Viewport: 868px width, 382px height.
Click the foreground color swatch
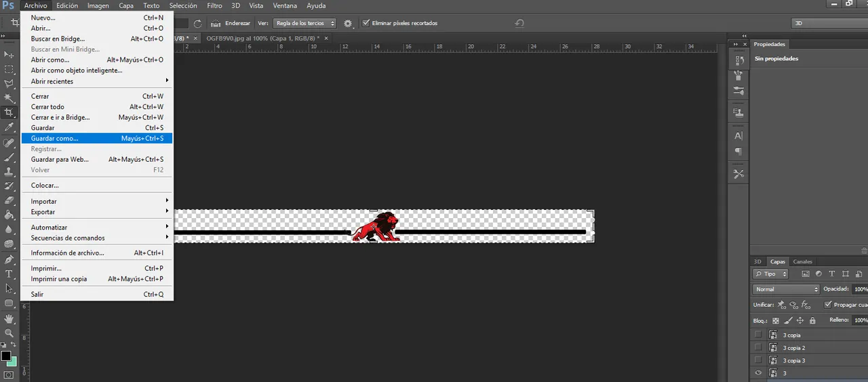tap(5, 356)
